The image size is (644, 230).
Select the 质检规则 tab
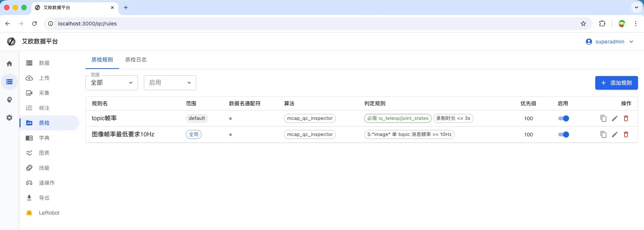click(102, 60)
